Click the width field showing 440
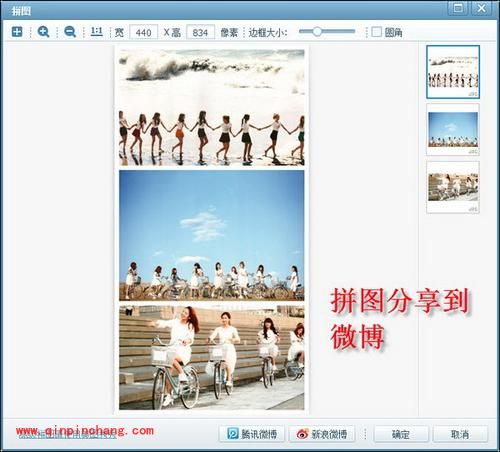The image size is (500, 452). [144, 32]
